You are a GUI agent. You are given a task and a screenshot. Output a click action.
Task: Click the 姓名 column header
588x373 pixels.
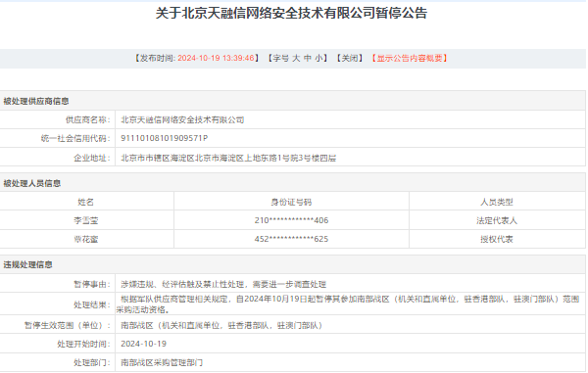click(x=86, y=202)
